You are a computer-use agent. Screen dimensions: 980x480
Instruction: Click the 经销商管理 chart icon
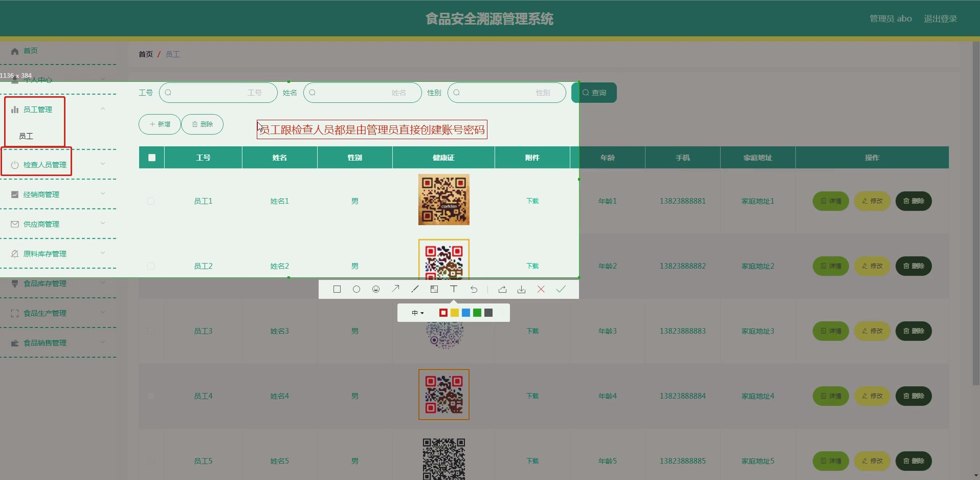coord(15,194)
